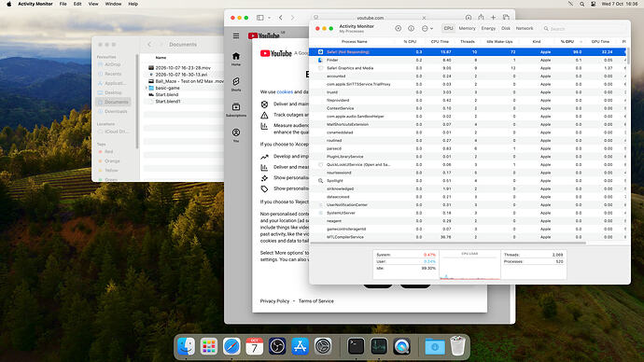
Task: Select Documents in Finder sidebar
Action: 113,102
